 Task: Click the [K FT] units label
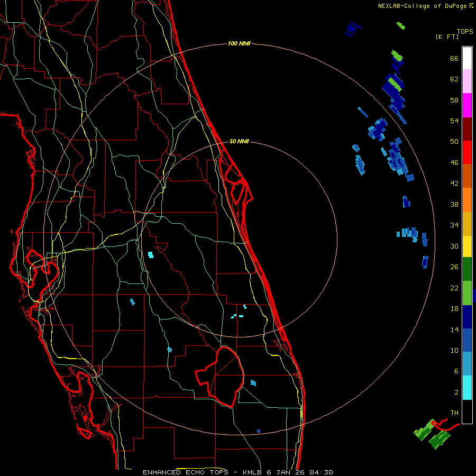tap(447, 36)
